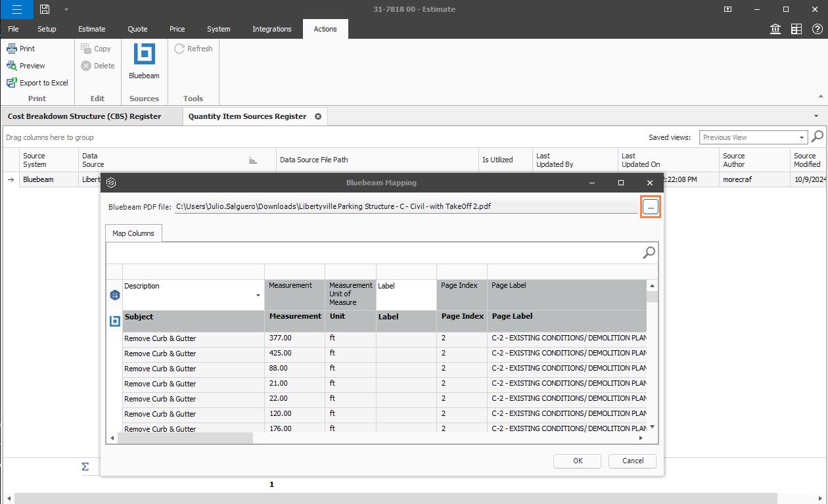This screenshot has height=504, width=828.
Task: Click the save disk icon in title bar
Action: click(x=45, y=9)
